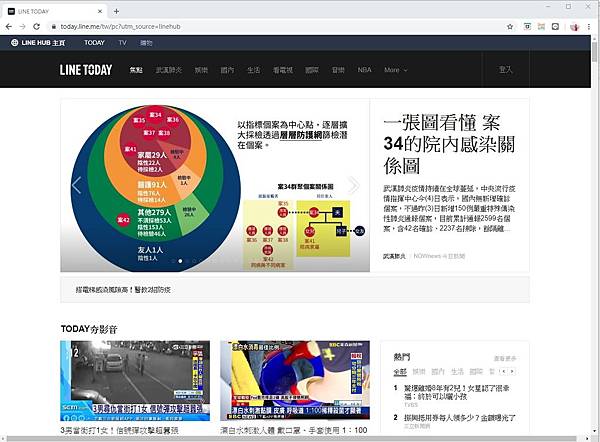
Task: Open video title starting 3男當街打1女
Action: (x=119, y=430)
